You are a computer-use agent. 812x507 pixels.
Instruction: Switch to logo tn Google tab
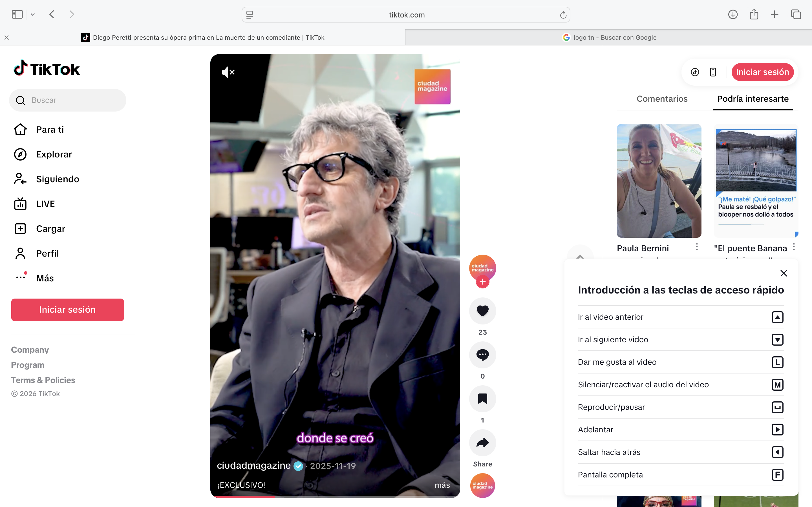click(x=609, y=37)
